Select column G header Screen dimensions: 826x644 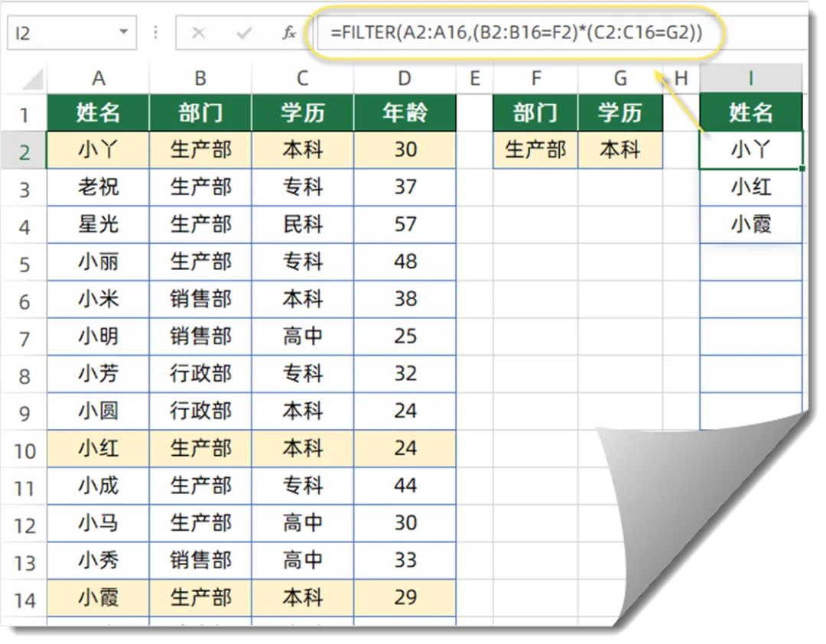click(620, 79)
